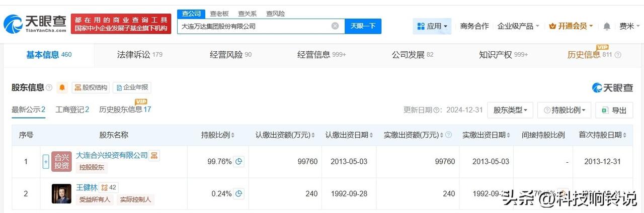Click the 2013-12-31 first holding date cell
This screenshot has height=213, width=644.
[603, 162]
